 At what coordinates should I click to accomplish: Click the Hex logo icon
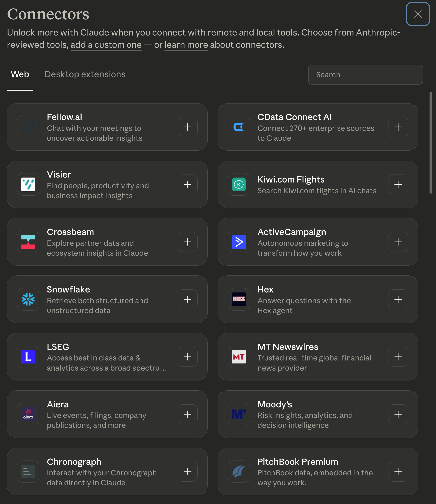[x=239, y=299]
